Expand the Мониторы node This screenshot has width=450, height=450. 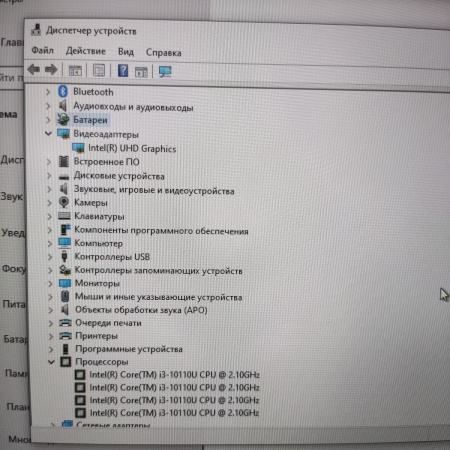50,283
